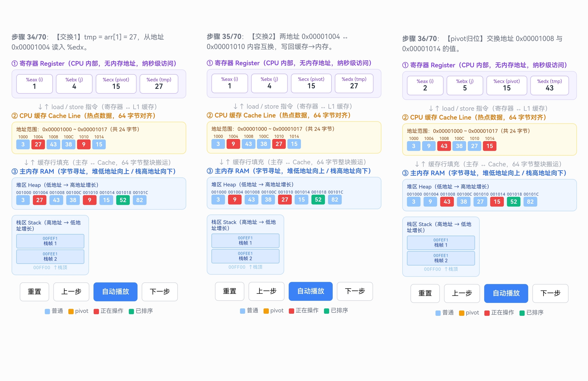Screen dimensions: 588x381
Task: Select %ecx (pivot) register in step 34
Action: (116, 84)
